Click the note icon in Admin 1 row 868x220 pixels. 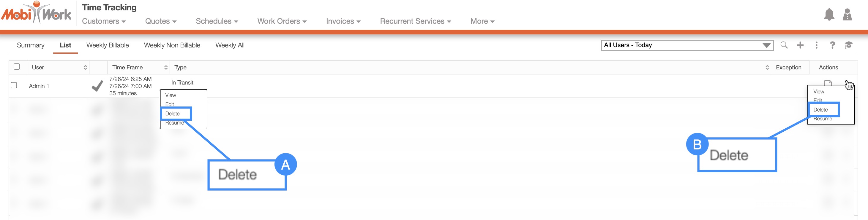point(828,83)
